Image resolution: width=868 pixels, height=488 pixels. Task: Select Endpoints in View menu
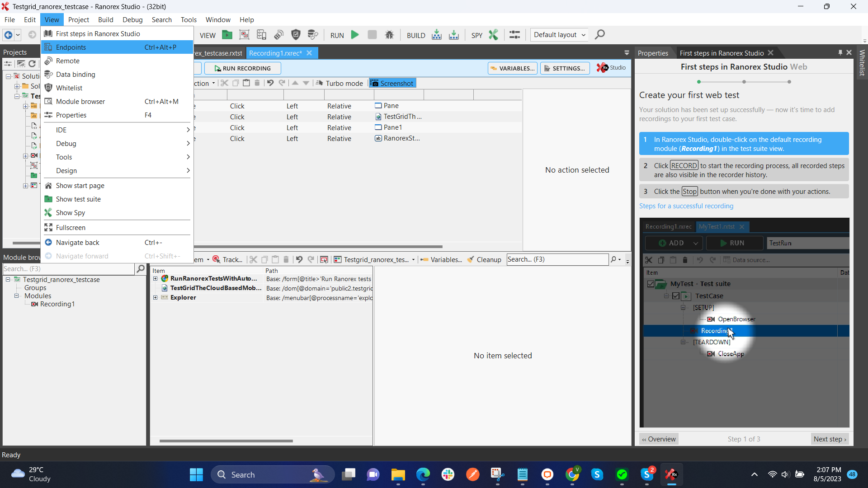pos(118,47)
